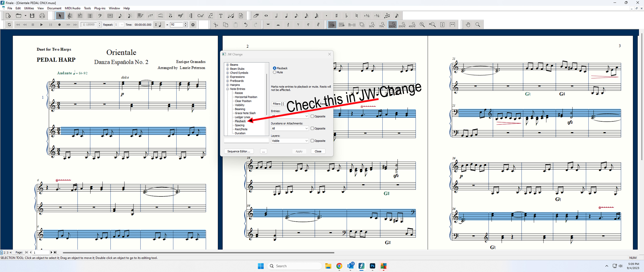Select the Eraser tool

pos(256,16)
